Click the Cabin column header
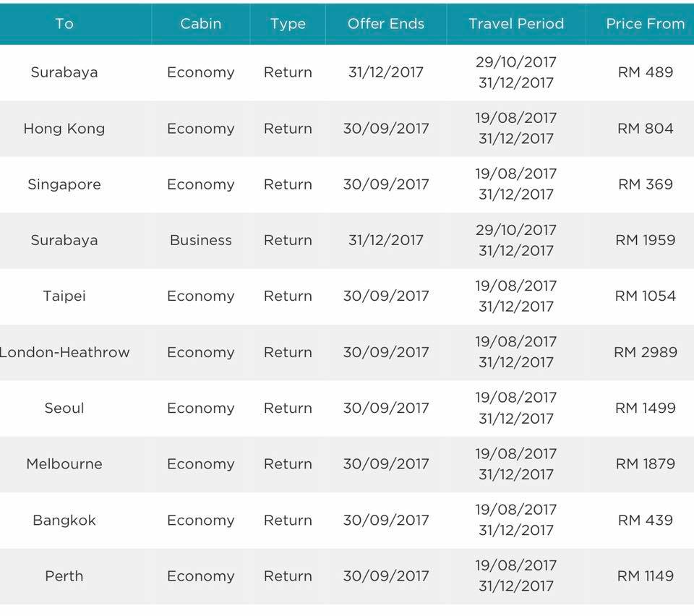Image resolution: width=694 pixels, height=616 pixels. [200, 23]
